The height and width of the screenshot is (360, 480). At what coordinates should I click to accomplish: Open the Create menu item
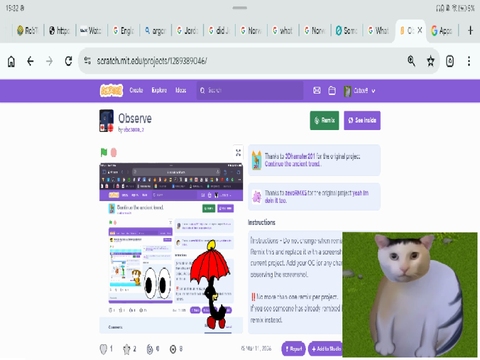[136, 90]
